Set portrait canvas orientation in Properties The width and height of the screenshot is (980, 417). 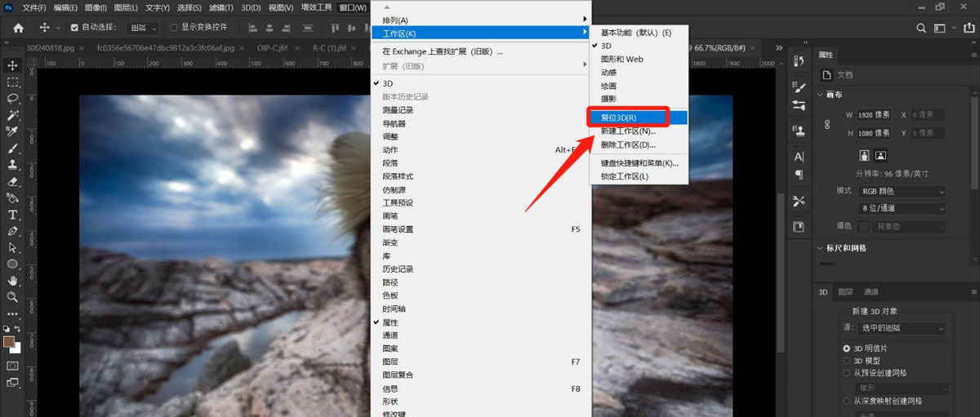pyautogui.click(x=865, y=155)
